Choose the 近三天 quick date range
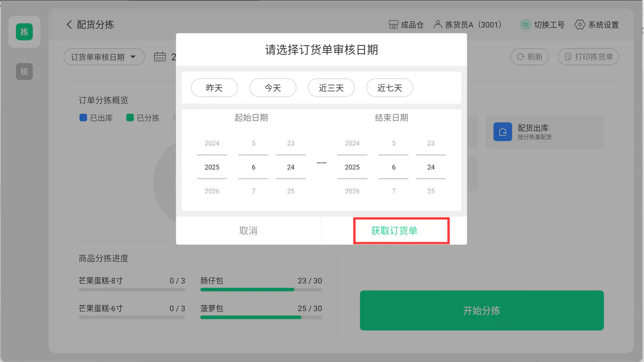644x362 pixels. pyautogui.click(x=331, y=88)
